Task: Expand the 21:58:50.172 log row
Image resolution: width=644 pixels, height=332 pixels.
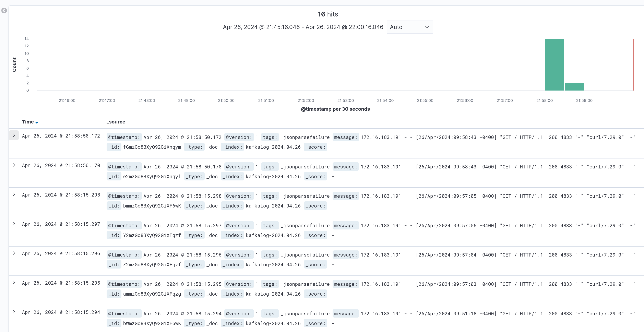Action: pyautogui.click(x=14, y=135)
